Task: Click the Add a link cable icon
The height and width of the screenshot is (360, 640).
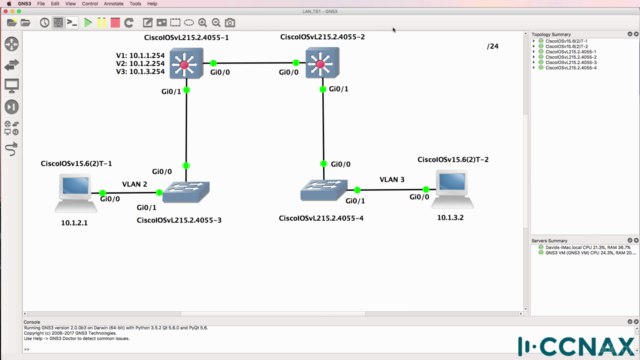Action: [12, 149]
